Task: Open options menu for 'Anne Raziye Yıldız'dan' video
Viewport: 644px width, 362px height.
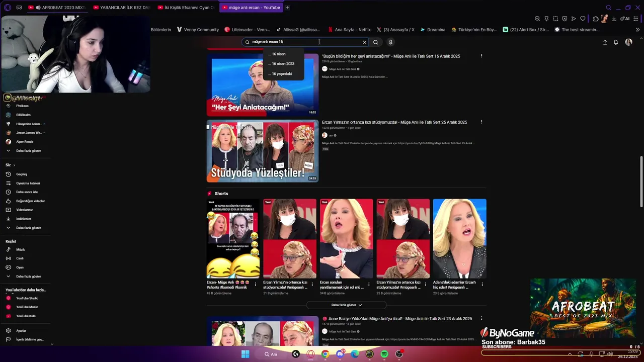Action: (481, 318)
